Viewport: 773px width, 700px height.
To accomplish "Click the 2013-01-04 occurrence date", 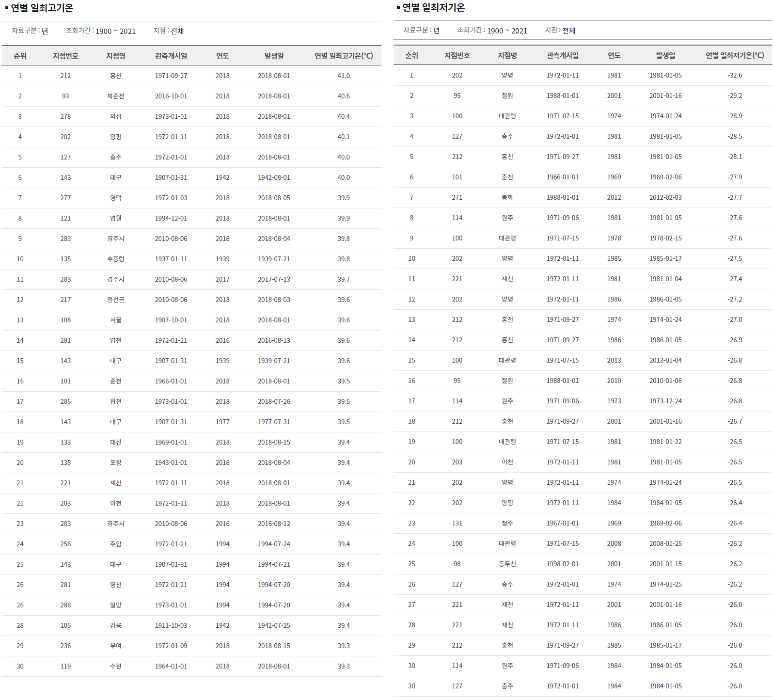I will (665, 360).
